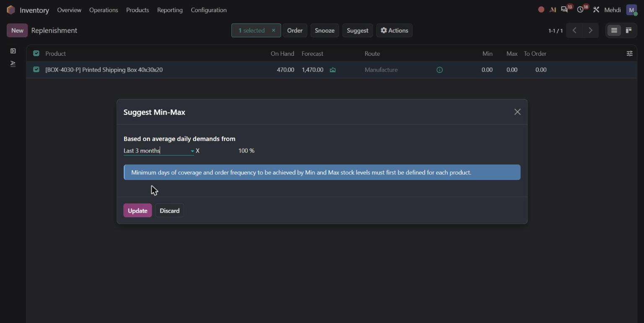This screenshot has height=323, width=644.
Task: Open the AI assistant icon
Action: 553,10
